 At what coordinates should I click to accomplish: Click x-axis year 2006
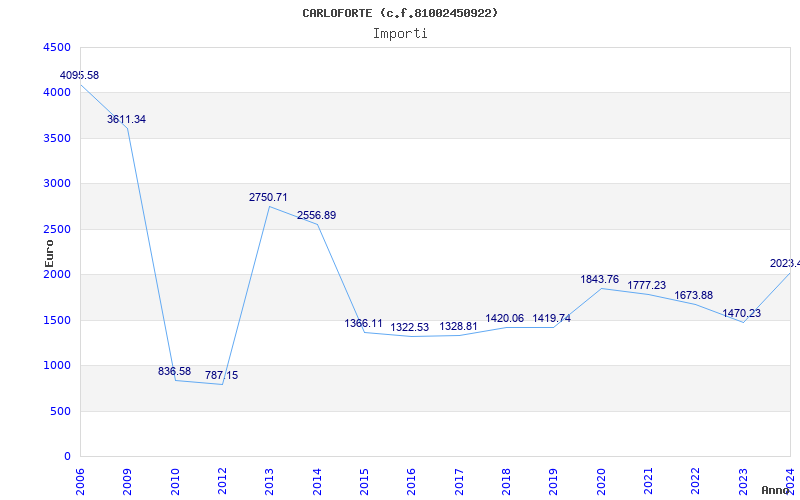pos(80,482)
